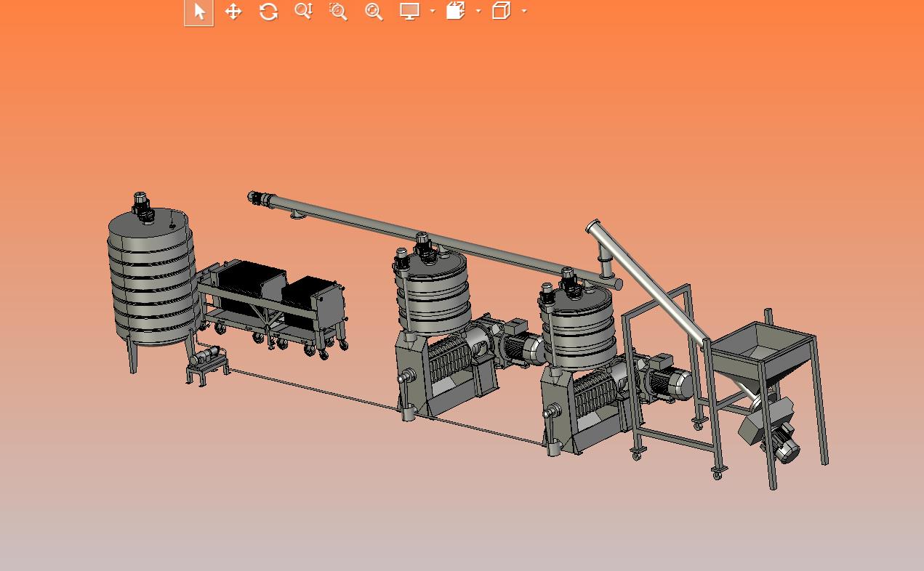
Task: Pick the Zoom in/out tool
Action: point(303,11)
